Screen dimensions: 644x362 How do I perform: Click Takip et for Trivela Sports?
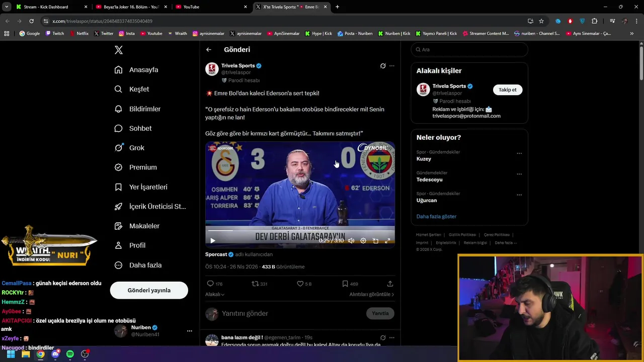507,90
